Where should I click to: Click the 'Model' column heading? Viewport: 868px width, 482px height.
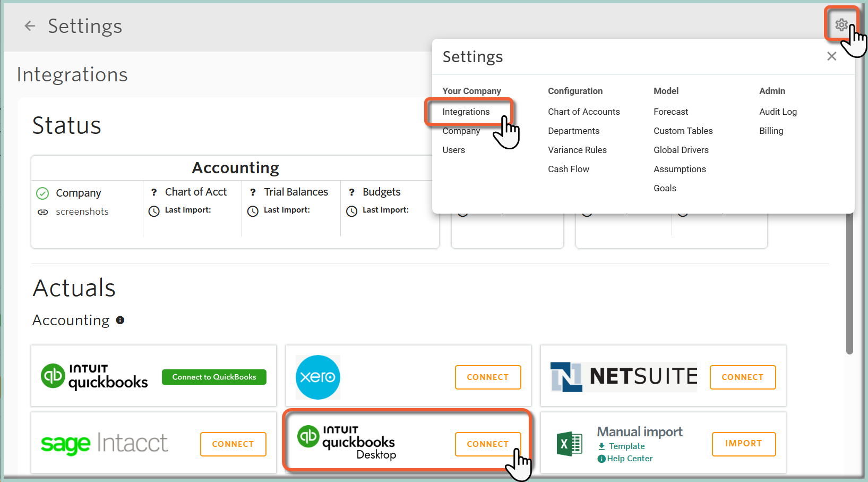(x=666, y=91)
